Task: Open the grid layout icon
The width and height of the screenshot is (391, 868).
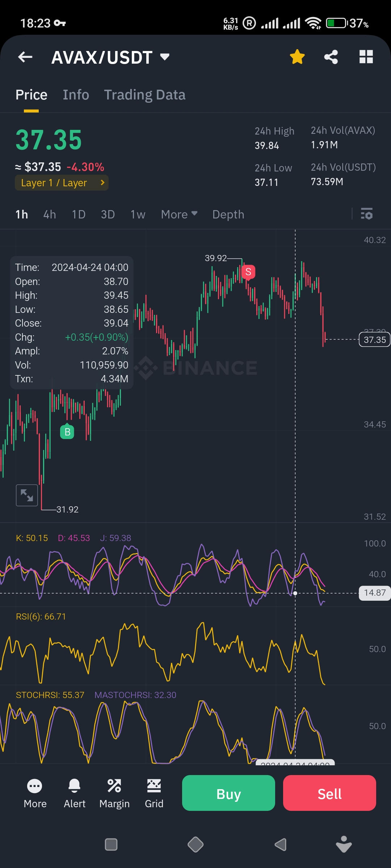Action: [x=366, y=57]
